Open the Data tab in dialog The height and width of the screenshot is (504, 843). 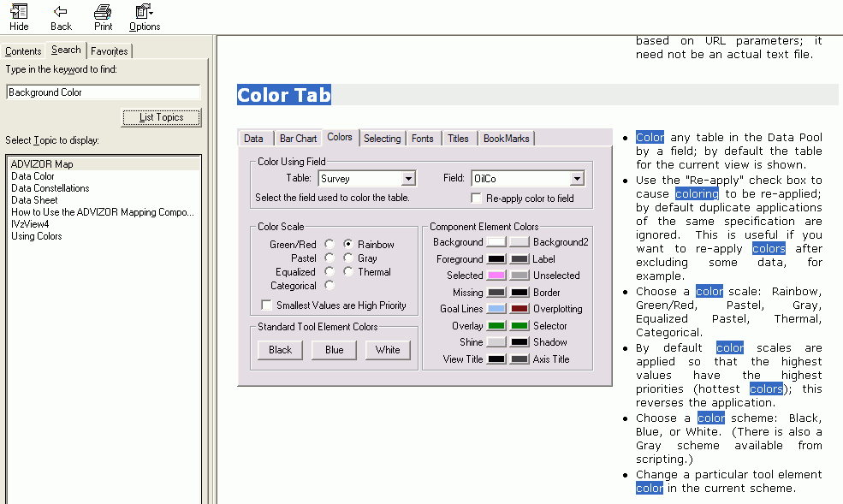(x=254, y=139)
